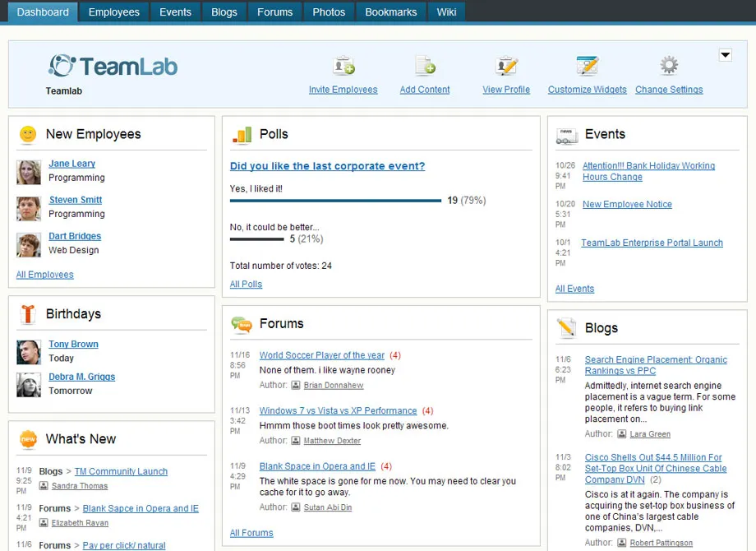Click the 'Yes, I liked it!' poll bar
The image size is (756, 551).
click(x=335, y=200)
